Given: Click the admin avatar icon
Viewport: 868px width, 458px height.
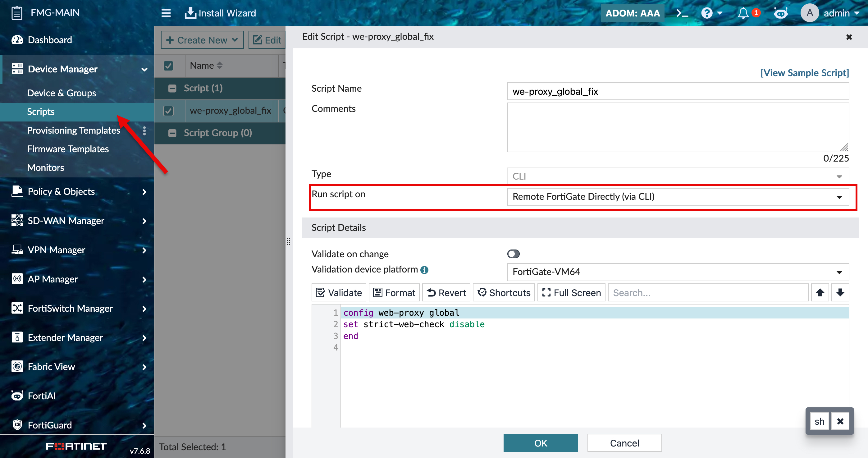Looking at the screenshot, I should [809, 13].
